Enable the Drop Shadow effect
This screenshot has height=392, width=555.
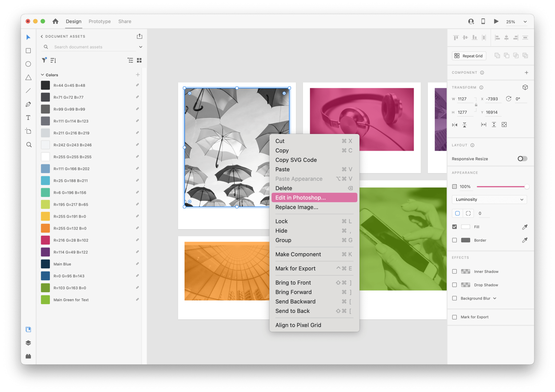454,285
